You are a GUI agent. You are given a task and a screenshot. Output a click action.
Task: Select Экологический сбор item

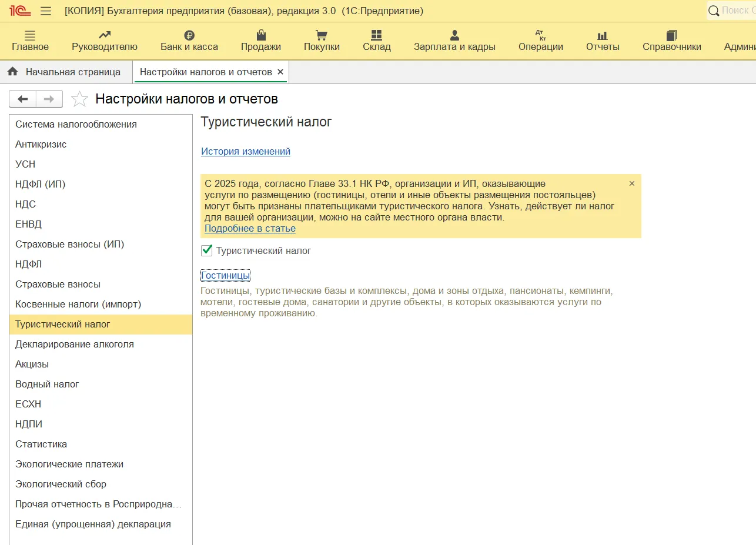pyautogui.click(x=101, y=484)
